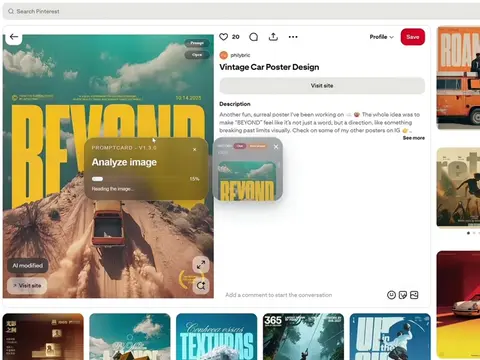This screenshot has height=360, width=480.
Task: Click the AI modified label
Action: (28, 266)
